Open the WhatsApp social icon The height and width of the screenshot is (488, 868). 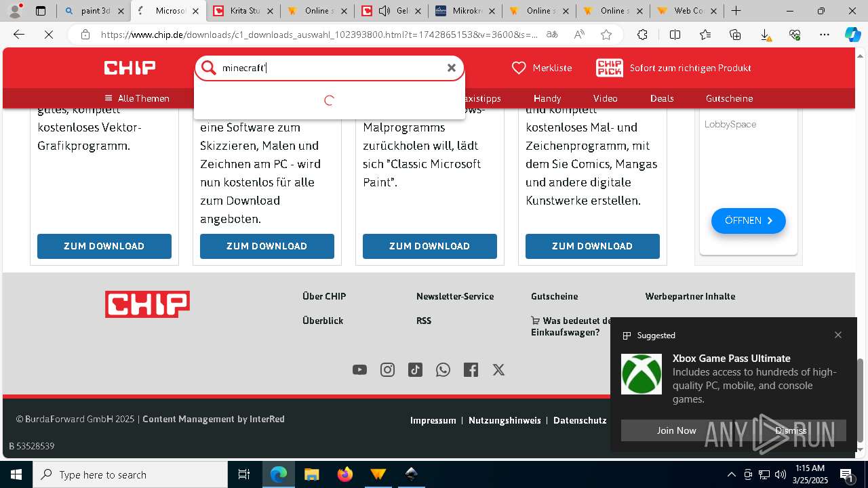coord(443,369)
